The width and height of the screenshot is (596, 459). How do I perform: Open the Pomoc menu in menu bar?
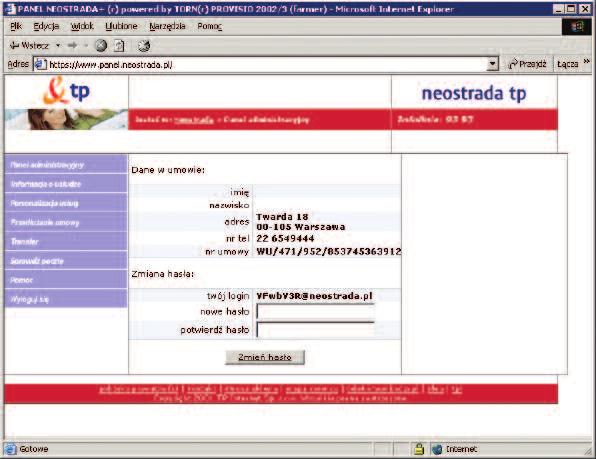click(209, 26)
